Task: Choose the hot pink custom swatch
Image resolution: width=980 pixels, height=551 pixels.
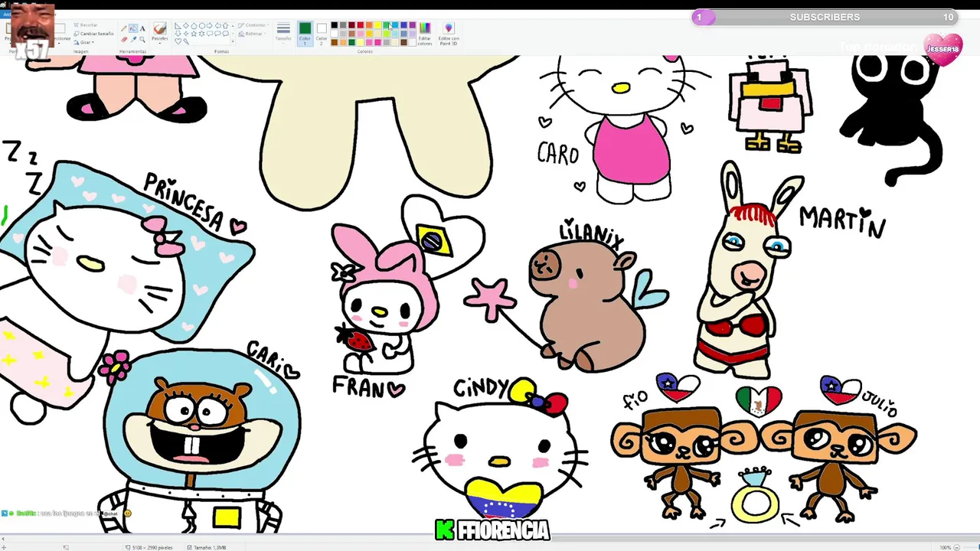Action: [377, 42]
